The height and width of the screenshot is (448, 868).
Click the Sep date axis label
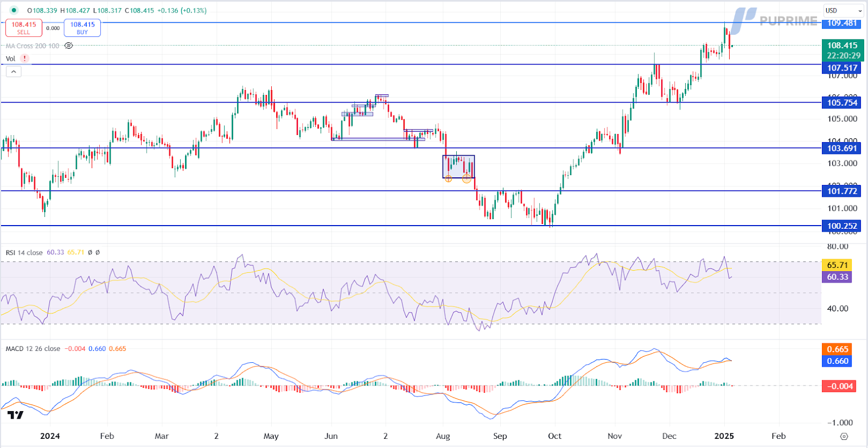point(500,436)
